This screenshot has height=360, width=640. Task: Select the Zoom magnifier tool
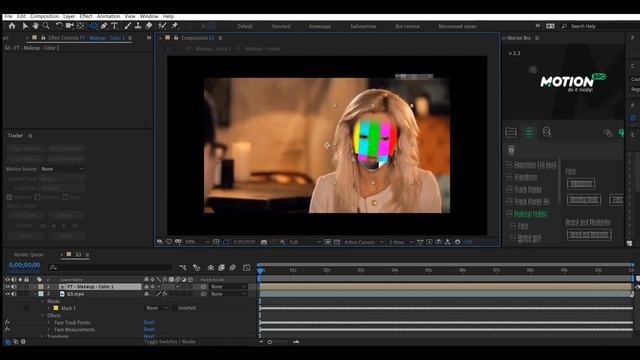pyautogui.click(x=46, y=26)
